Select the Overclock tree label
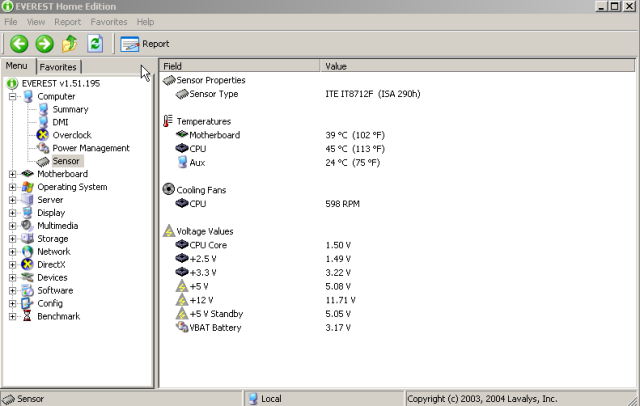Viewport: 640px width, 406px height. [72, 135]
